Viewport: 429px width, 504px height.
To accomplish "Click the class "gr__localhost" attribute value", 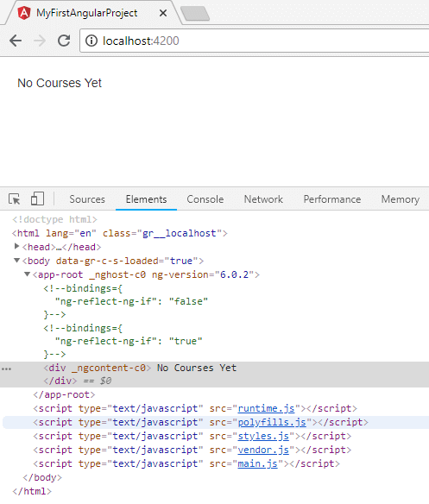I will (x=180, y=233).
